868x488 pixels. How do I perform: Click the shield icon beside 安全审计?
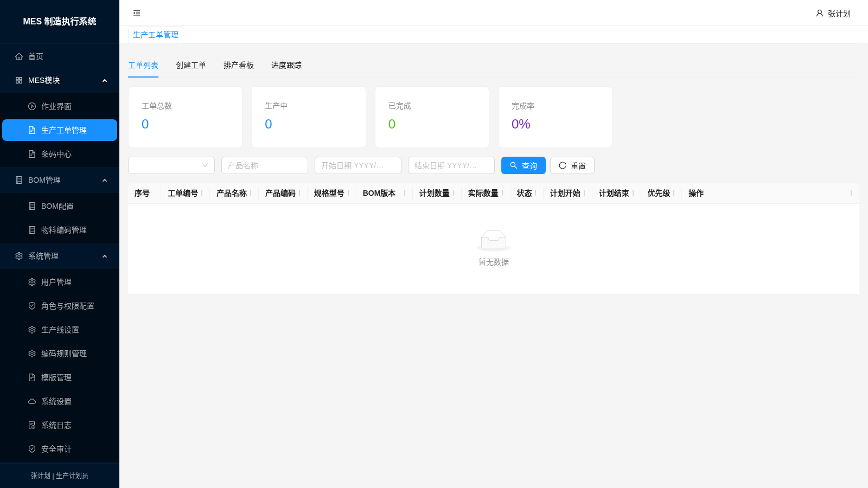32,449
